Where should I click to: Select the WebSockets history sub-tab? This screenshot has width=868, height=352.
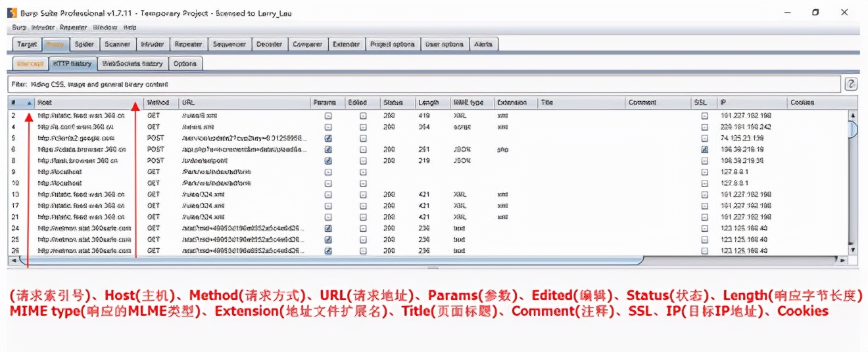(x=133, y=64)
